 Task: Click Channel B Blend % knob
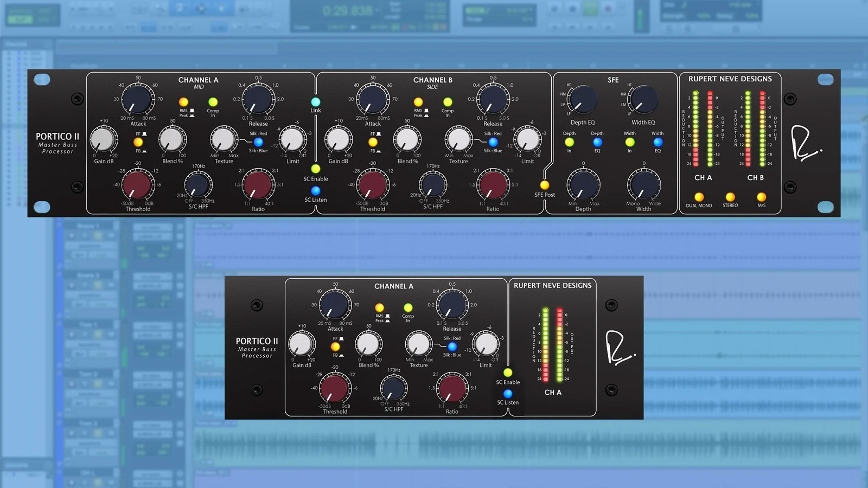coord(407,139)
